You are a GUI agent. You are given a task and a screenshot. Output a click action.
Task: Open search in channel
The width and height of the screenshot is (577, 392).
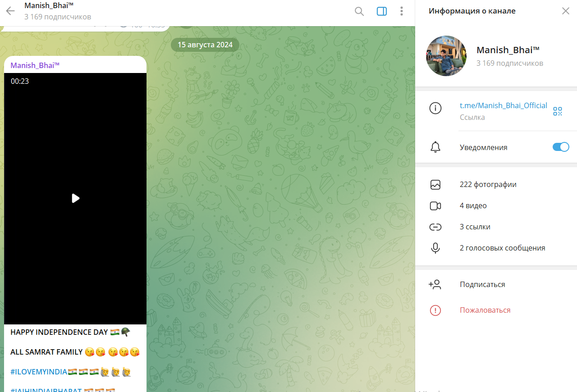359,11
